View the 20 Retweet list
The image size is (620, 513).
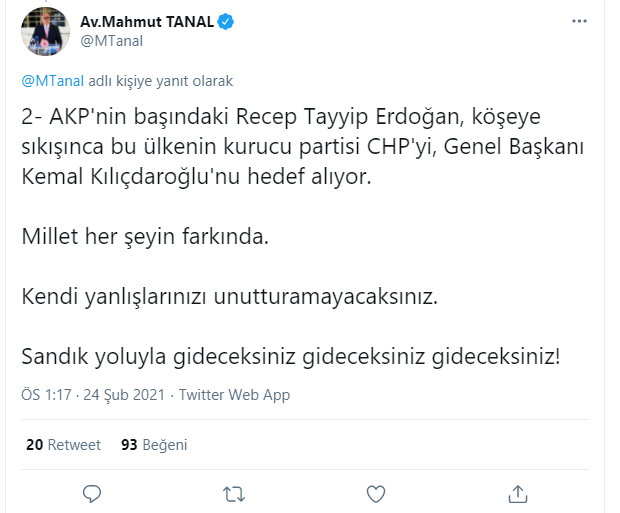coord(64,444)
